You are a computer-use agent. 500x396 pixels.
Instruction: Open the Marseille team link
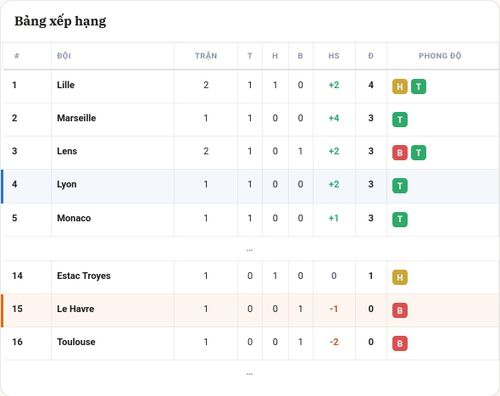click(76, 118)
